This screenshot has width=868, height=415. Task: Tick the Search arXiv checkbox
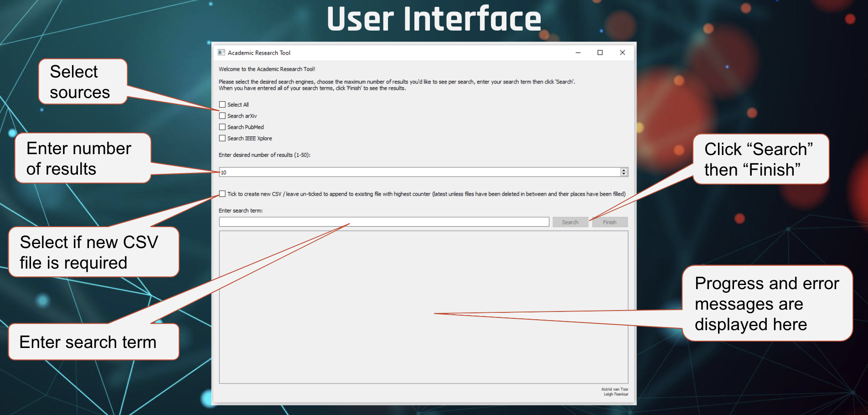pyautogui.click(x=222, y=116)
